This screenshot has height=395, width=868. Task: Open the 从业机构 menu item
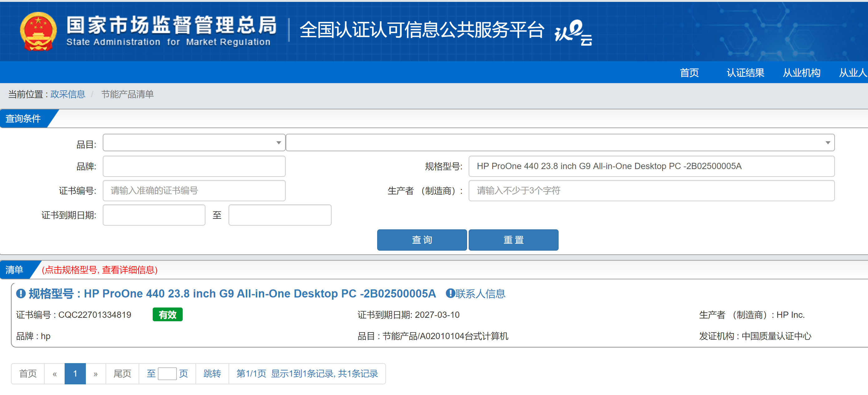[x=801, y=72]
